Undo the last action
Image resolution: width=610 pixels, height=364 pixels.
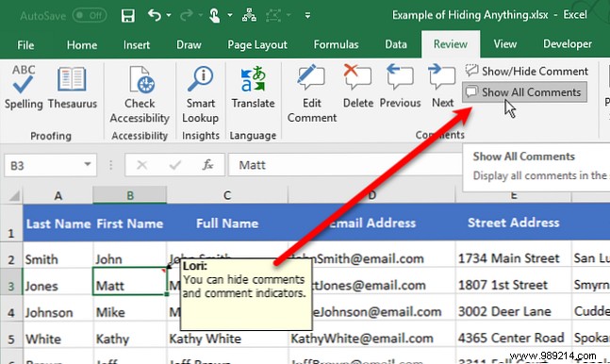pos(155,15)
